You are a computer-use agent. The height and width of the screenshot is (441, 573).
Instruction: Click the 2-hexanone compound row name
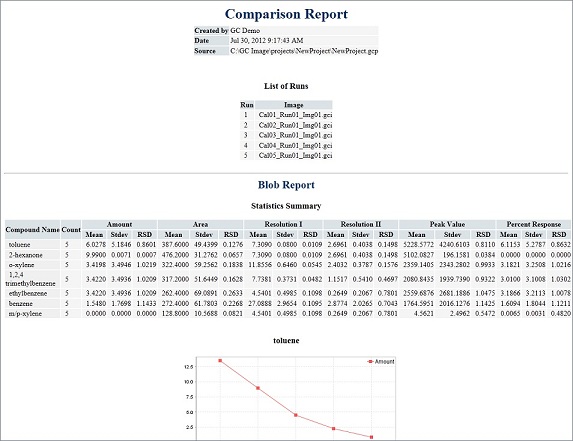click(x=26, y=255)
